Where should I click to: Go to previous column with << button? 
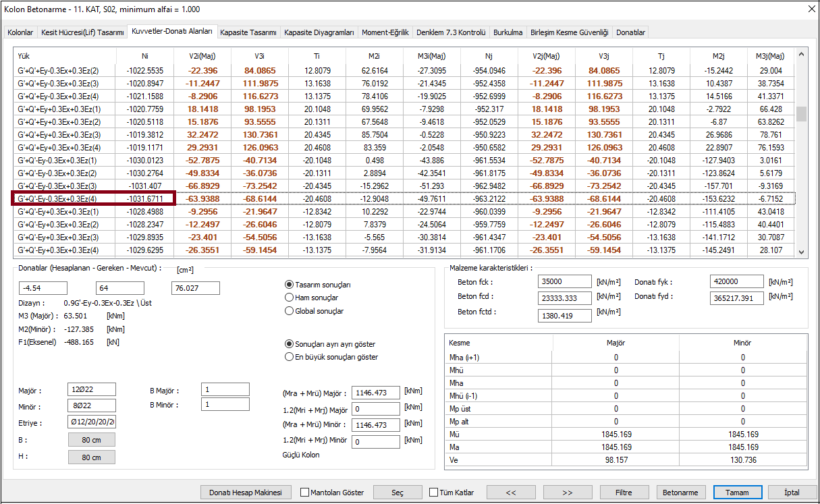(511, 493)
